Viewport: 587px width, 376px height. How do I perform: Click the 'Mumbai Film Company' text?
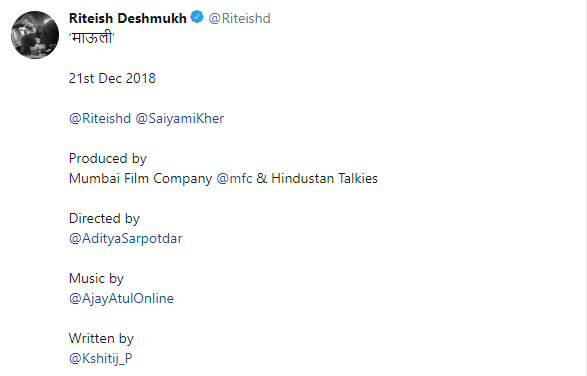click(x=140, y=179)
